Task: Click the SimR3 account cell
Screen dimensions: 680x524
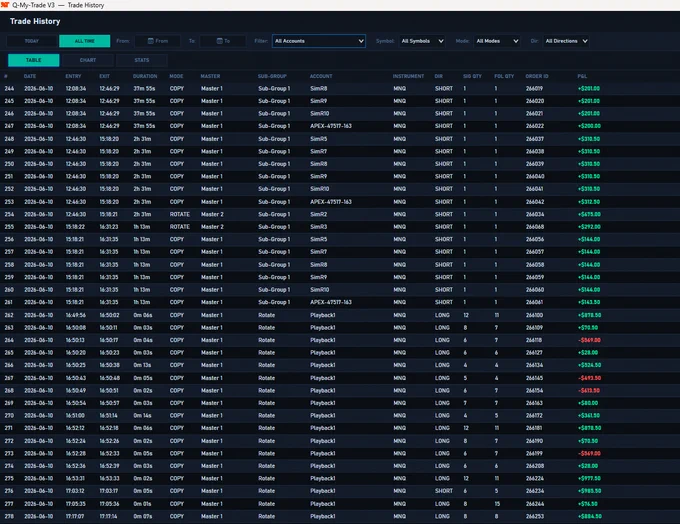Action: tap(319, 227)
